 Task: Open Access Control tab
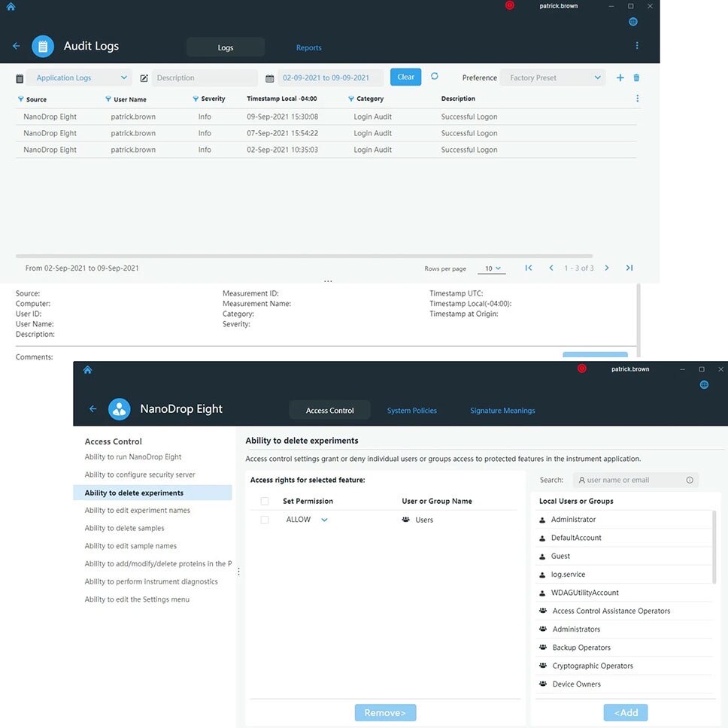[329, 411]
